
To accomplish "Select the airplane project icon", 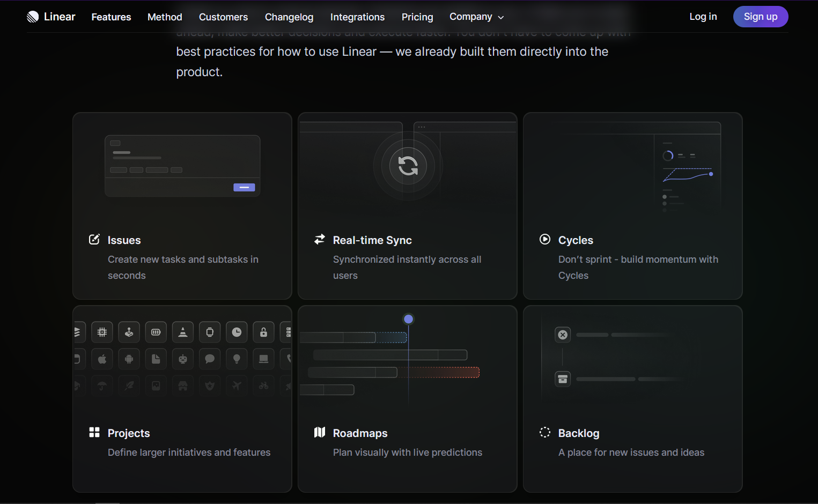I will point(237,386).
